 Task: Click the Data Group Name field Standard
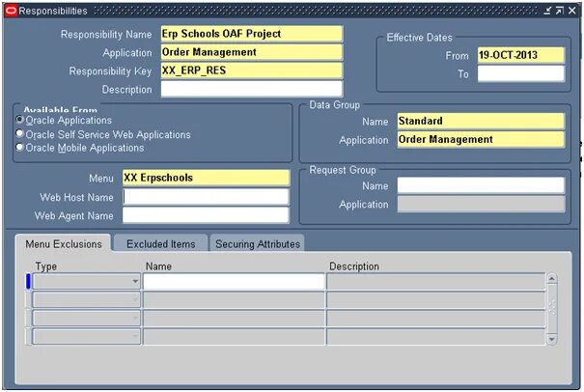click(x=481, y=121)
